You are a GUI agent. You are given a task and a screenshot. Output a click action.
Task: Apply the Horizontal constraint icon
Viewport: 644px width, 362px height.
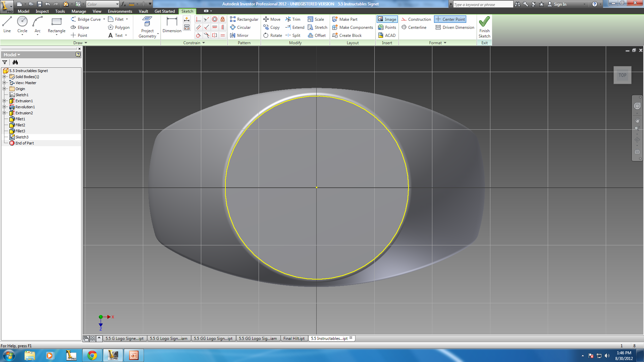coord(215,27)
